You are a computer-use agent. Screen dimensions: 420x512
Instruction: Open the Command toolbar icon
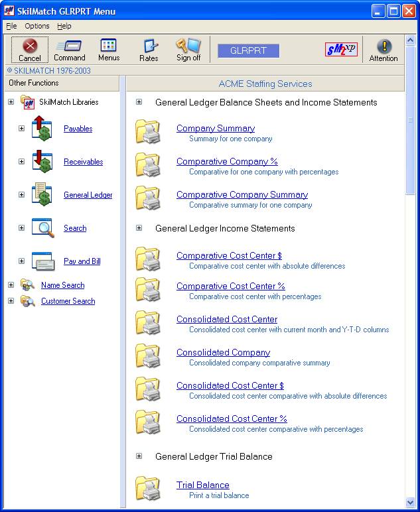pos(69,45)
